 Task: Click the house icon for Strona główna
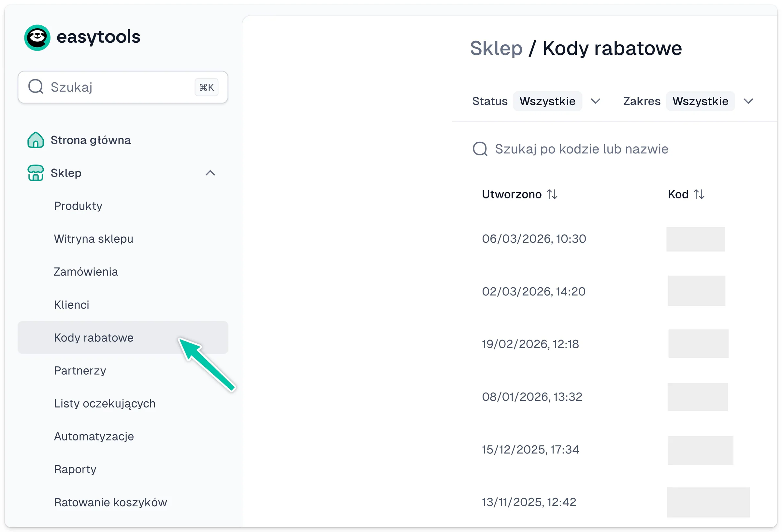tap(36, 140)
